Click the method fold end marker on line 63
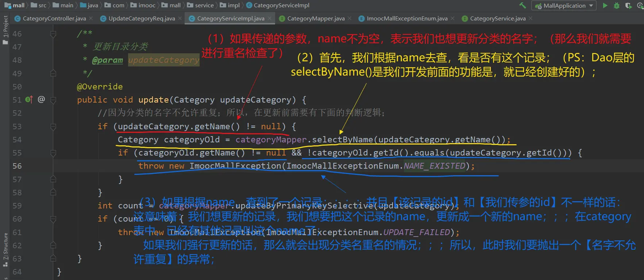Screen dimensions: 644x280 coord(53,258)
